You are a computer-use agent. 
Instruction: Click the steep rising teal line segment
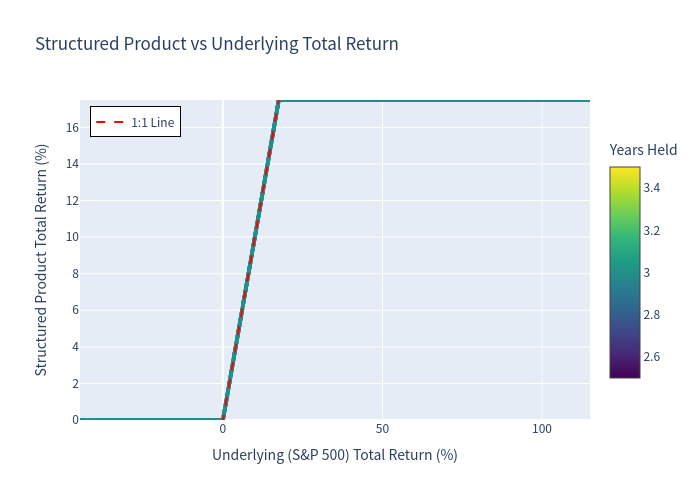coord(251,260)
